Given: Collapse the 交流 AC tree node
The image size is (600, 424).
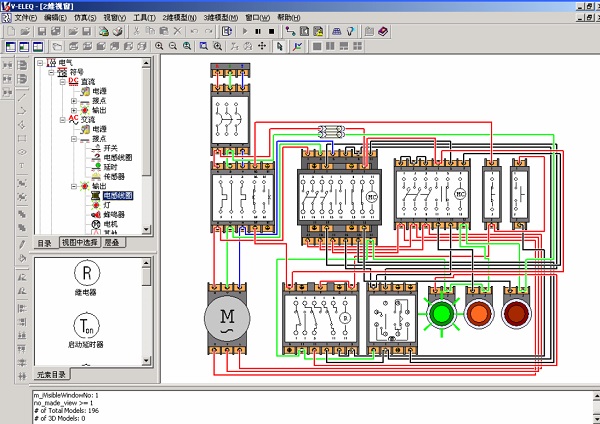Looking at the screenshot, I should (63, 119).
